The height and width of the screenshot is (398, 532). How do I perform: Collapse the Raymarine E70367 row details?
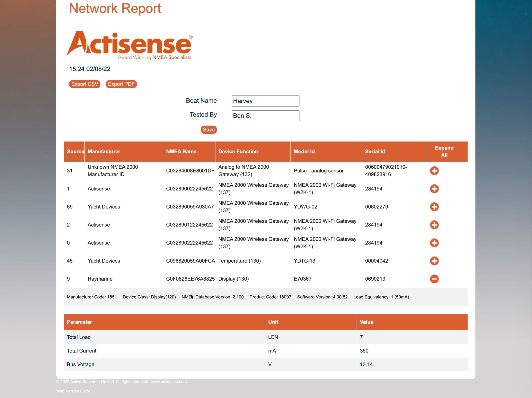pyautogui.click(x=434, y=279)
